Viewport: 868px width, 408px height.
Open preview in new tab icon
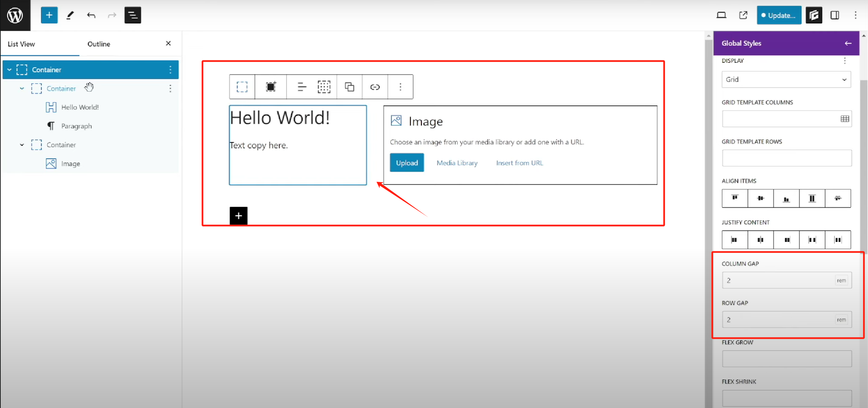pos(743,15)
